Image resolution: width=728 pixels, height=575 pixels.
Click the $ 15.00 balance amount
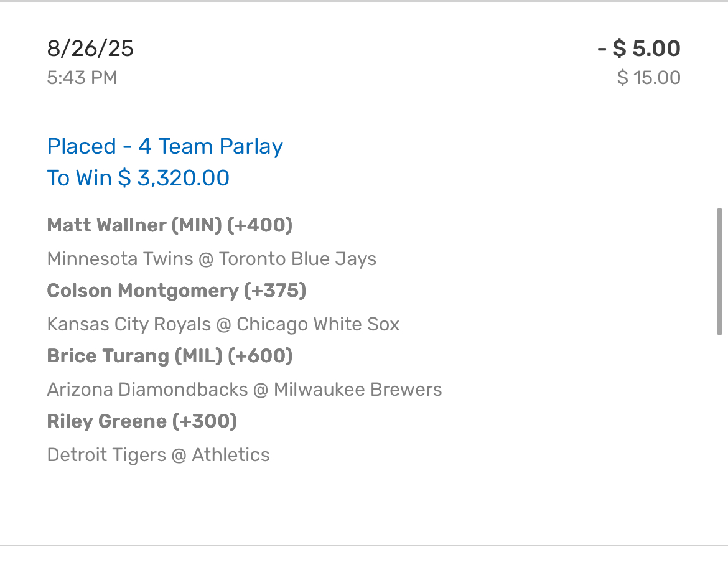pos(649,78)
